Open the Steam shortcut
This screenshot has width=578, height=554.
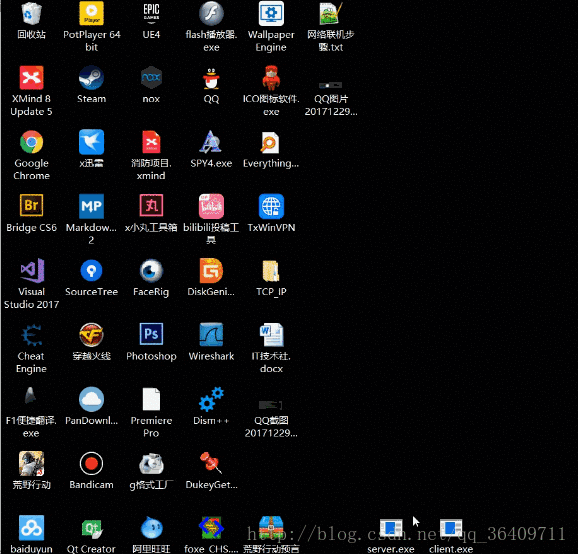(x=91, y=78)
